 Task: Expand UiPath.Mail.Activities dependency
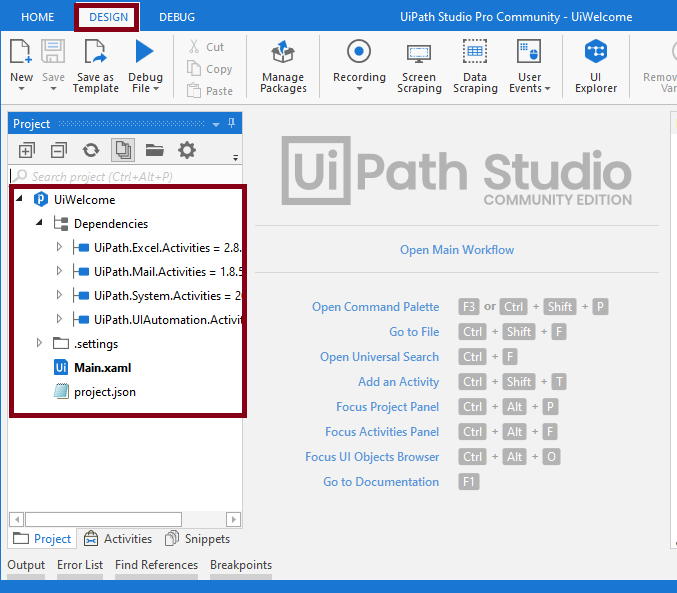tap(60, 271)
